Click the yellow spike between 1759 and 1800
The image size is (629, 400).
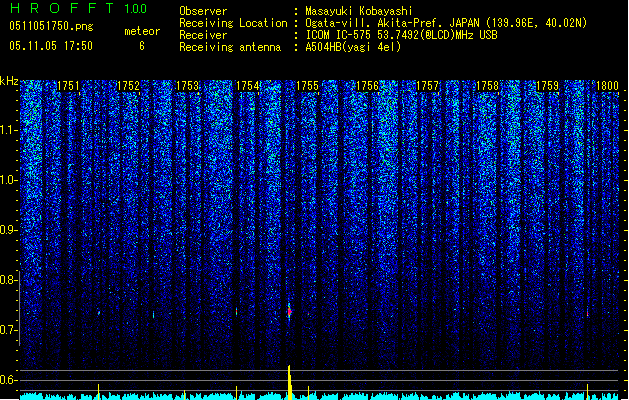pyautogui.click(x=588, y=392)
